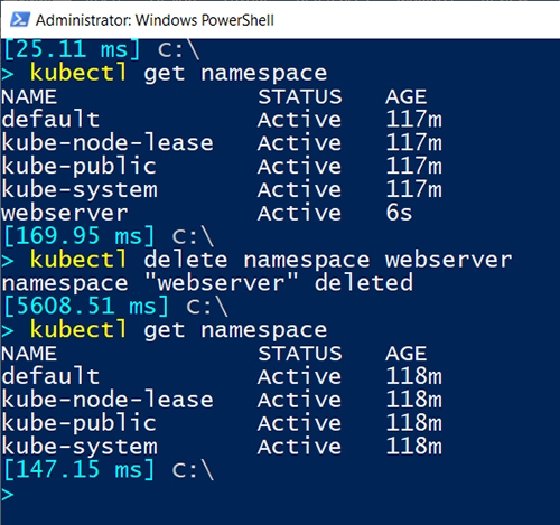The width and height of the screenshot is (560, 525).
Task: Click the 'webserver' namespace row name
Action: 65,213
